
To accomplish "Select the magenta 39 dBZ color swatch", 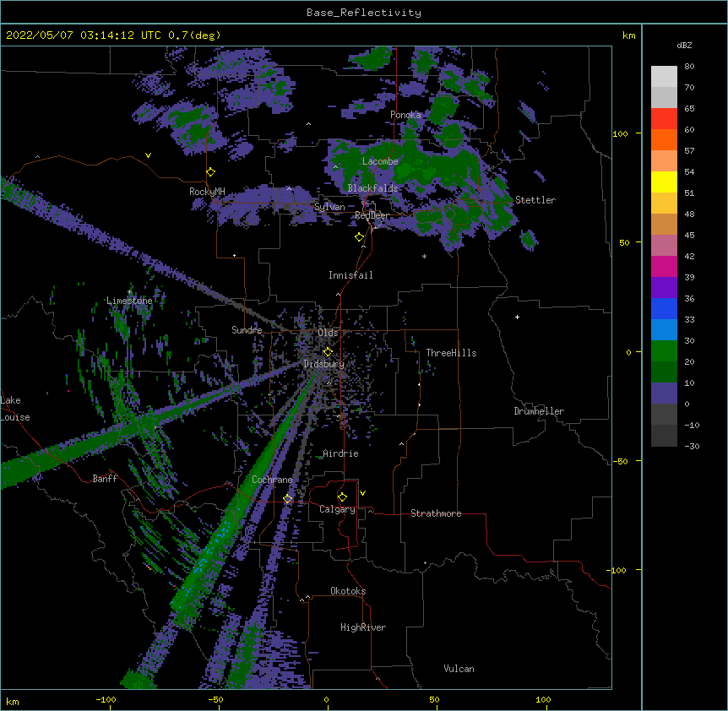I will click(x=664, y=266).
